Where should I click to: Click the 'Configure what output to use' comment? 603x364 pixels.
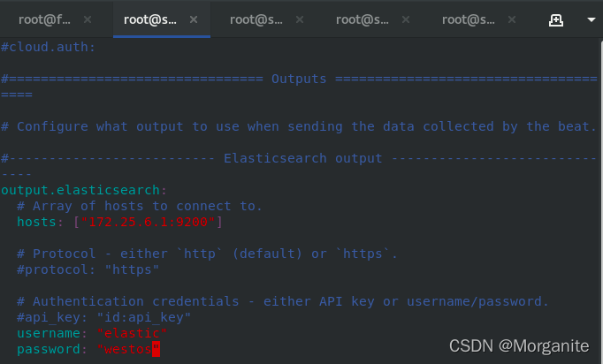pos(299,126)
